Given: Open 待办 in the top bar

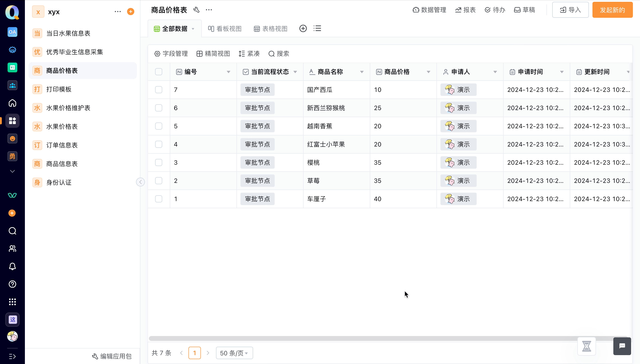Looking at the screenshot, I should (495, 10).
